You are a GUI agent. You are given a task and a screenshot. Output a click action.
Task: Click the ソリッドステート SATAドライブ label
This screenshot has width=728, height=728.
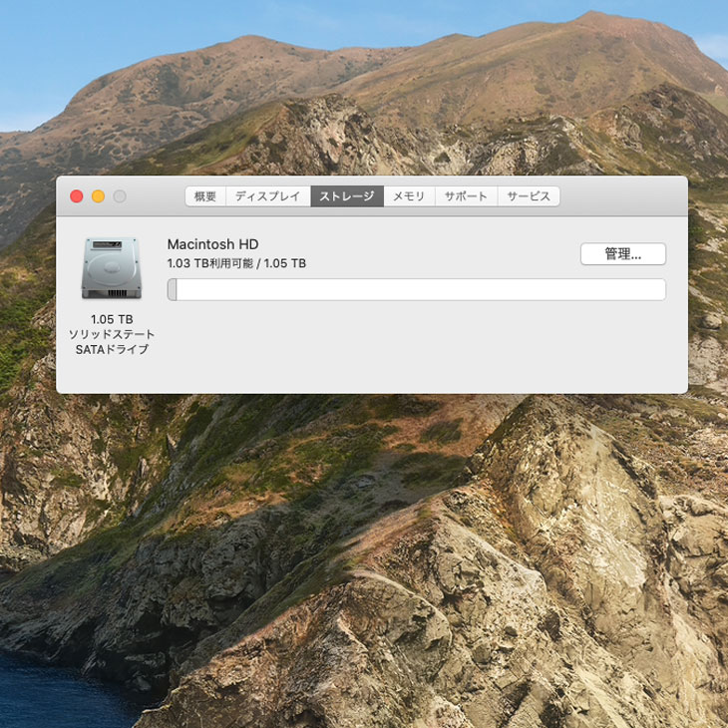pos(112,342)
